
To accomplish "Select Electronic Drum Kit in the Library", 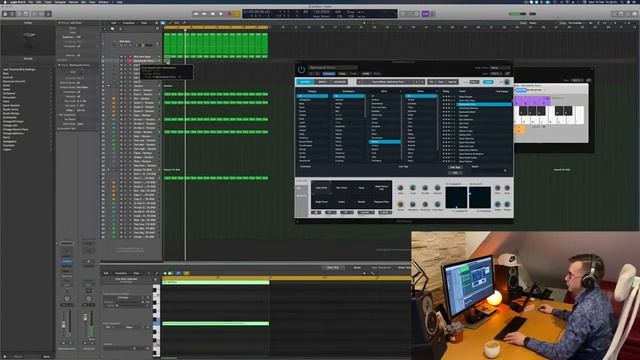I will coord(14,81).
